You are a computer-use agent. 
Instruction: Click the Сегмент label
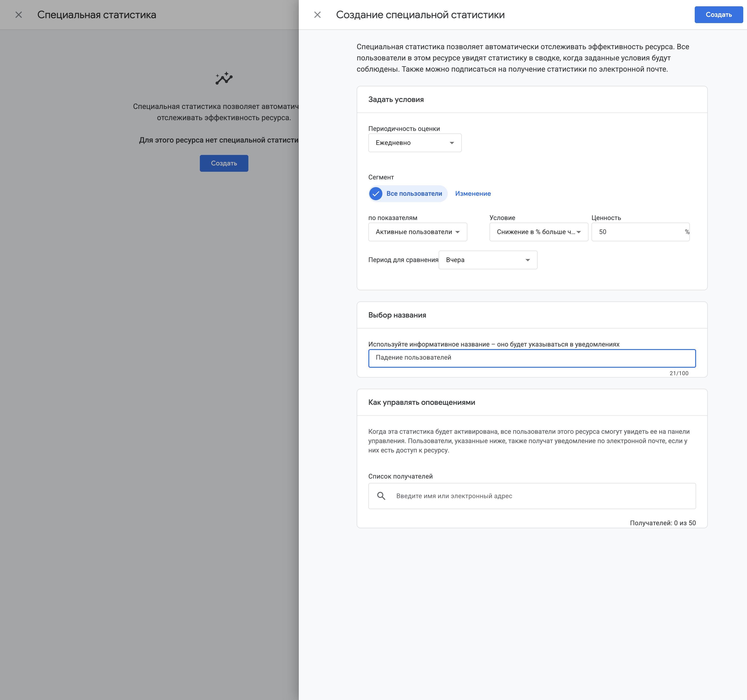(381, 177)
